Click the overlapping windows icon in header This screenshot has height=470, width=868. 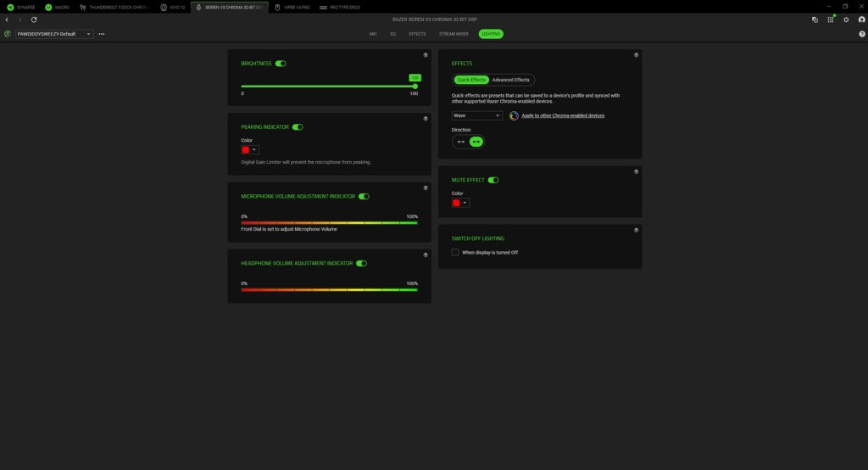(x=815, y=20)
